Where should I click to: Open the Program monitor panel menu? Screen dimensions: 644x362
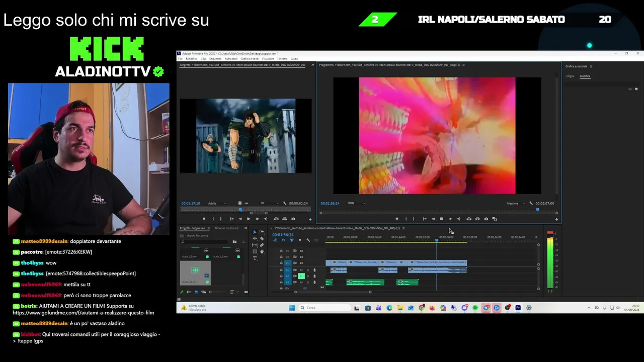pyautogui.click(x=463, y=65)
